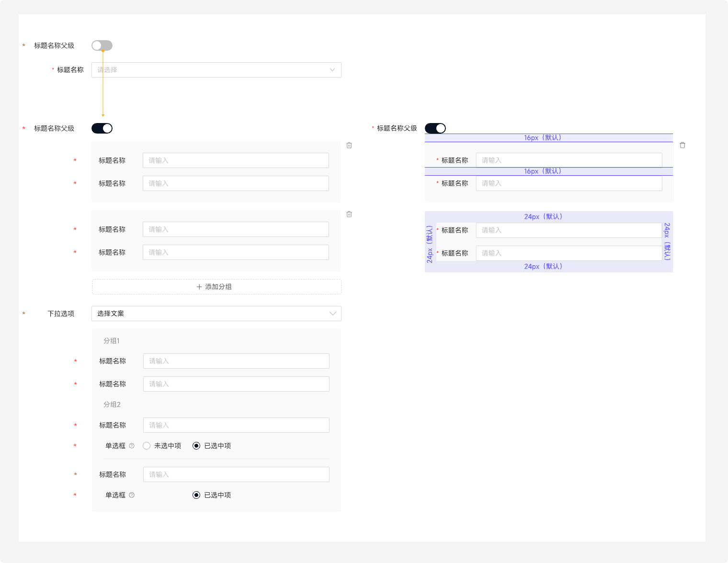The width and height of the screenshot is (728, 563).
Task: Click the plus icon in 添加分组
Action: 199,287
